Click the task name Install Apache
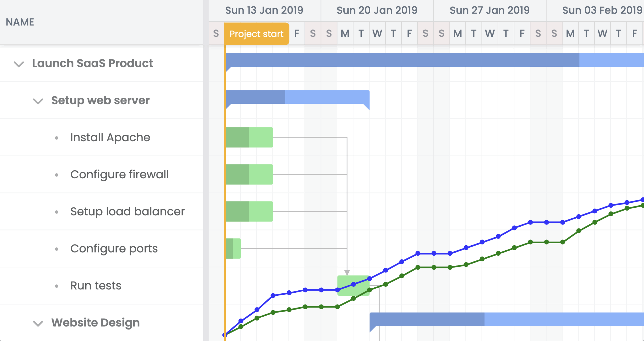644x341 pixels. (x=110, y=137)
